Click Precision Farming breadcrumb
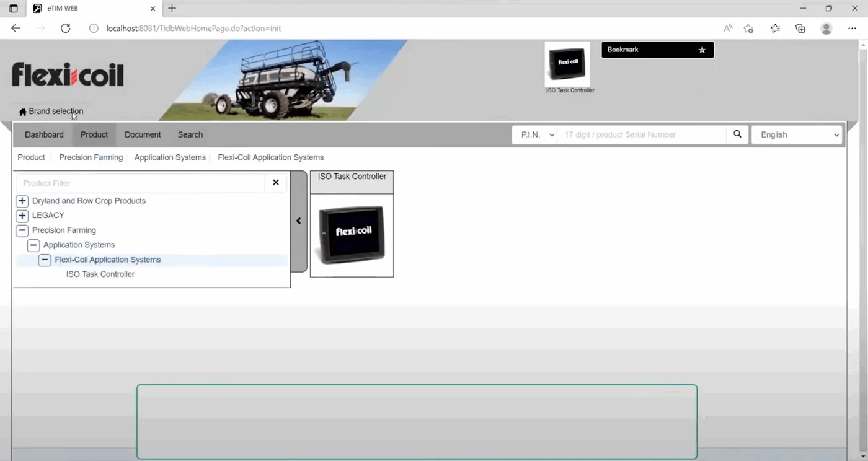 coord(91,157)
